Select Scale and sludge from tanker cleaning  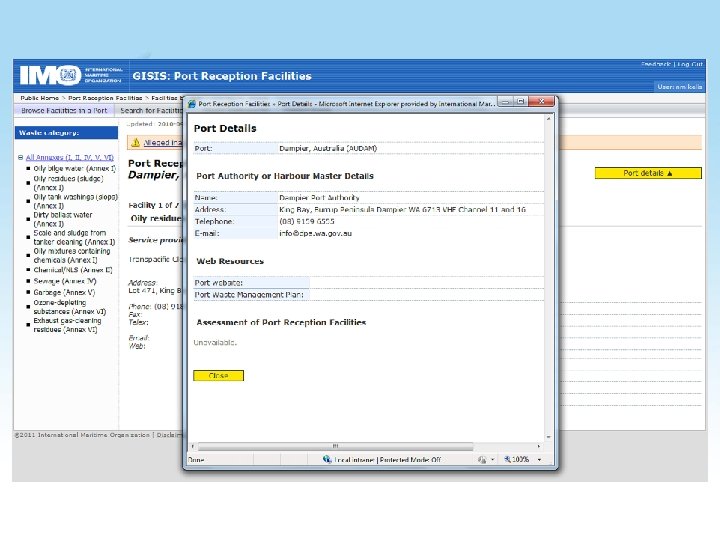pyautogui.click(x=74, y=237)
